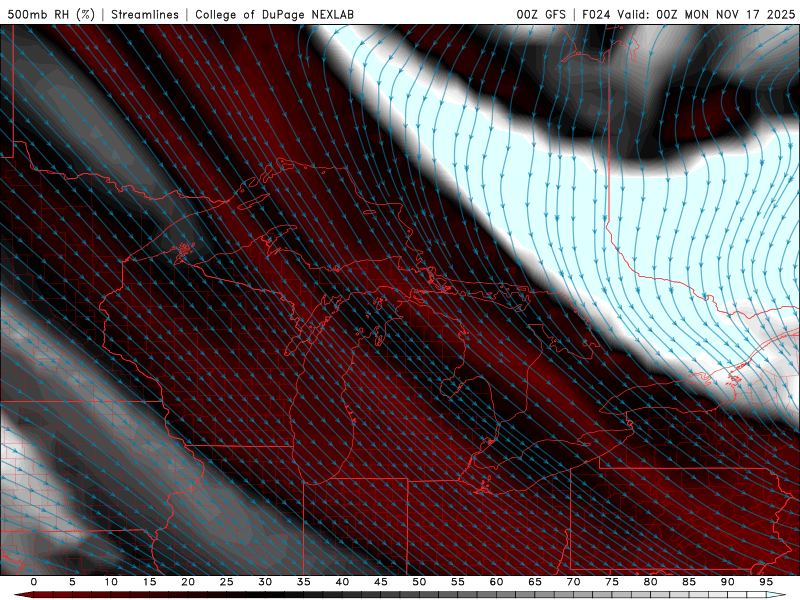This screenshot has width=800, height=600.
Task: Click the "75" scale label
Action: pyautogui.click(x=612, y=582)
